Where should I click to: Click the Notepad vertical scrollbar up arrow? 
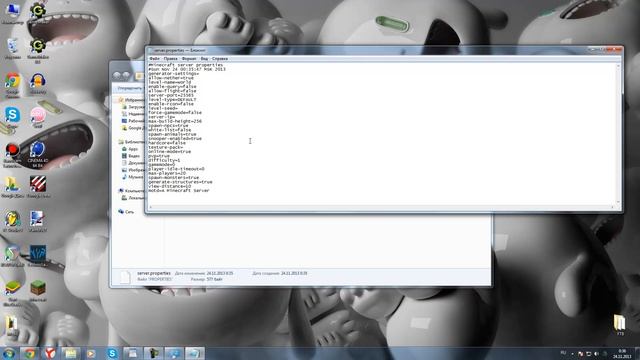pos(618,66)
